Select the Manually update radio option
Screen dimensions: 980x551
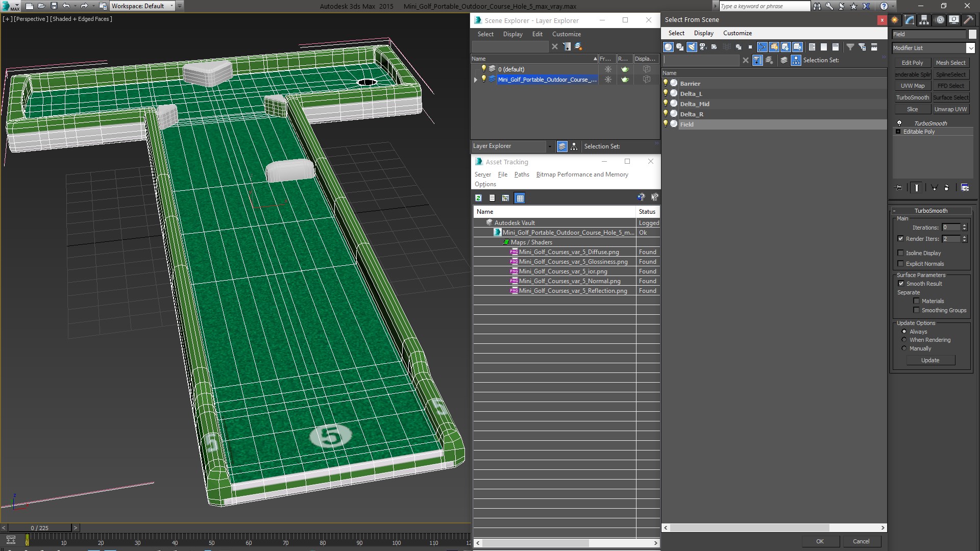[904, 348]
